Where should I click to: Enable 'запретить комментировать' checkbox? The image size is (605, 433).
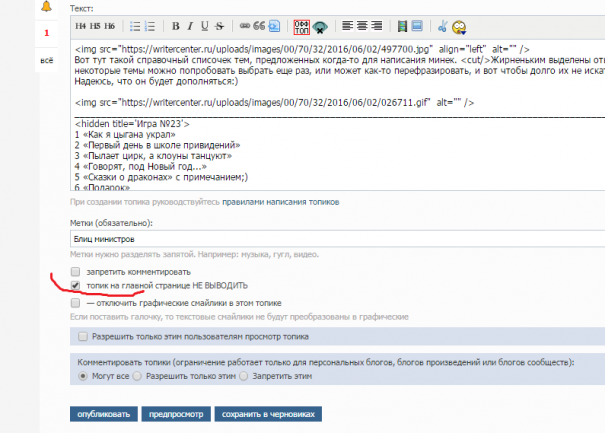[75, 271]
